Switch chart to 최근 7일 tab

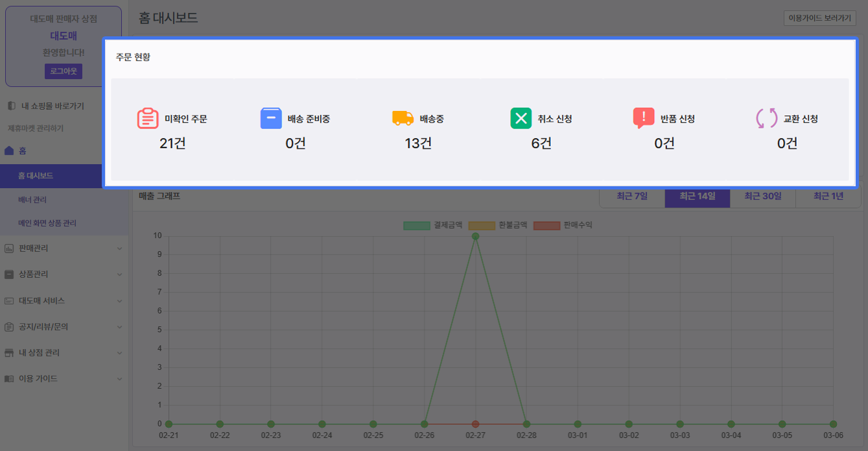pos(632,197)
